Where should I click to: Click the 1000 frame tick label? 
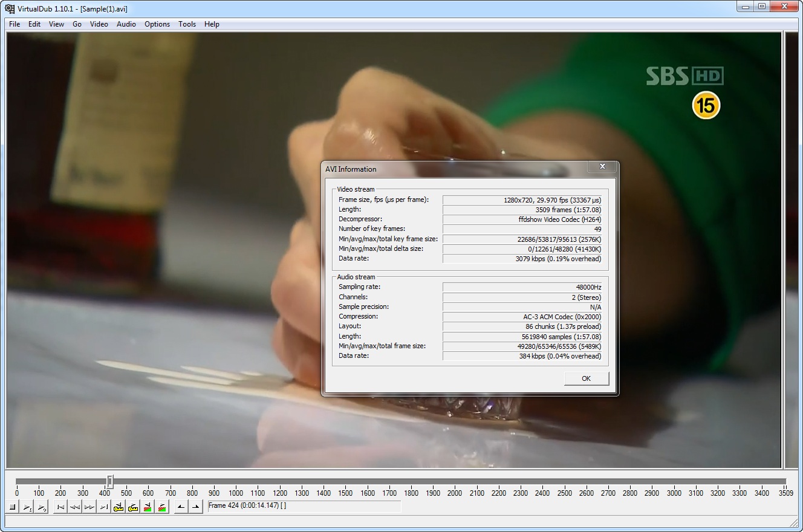tap(236, 493)
